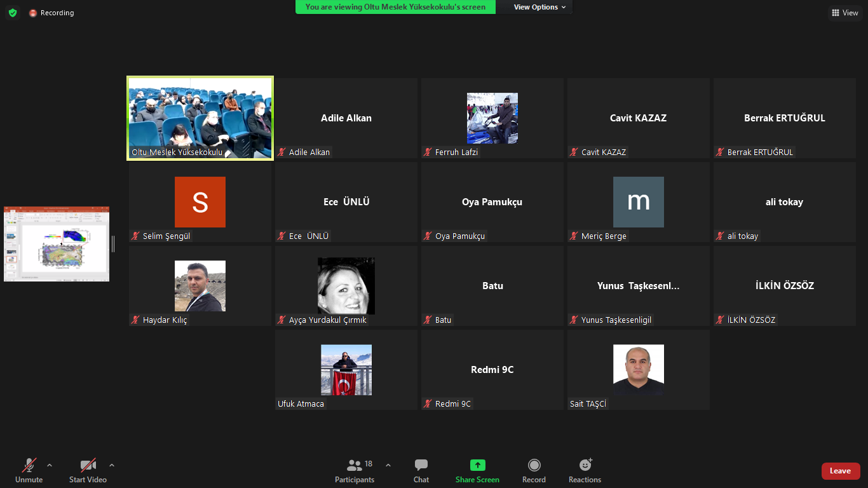Open the Reactions menu
868x488 pixels.
point(585,471)
